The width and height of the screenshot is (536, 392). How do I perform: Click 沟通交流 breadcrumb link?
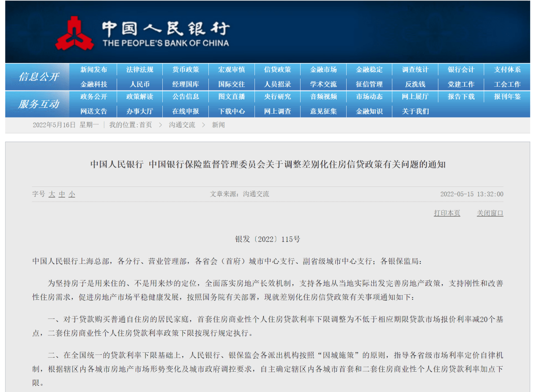pyautogui.click(x=182, y=125)
